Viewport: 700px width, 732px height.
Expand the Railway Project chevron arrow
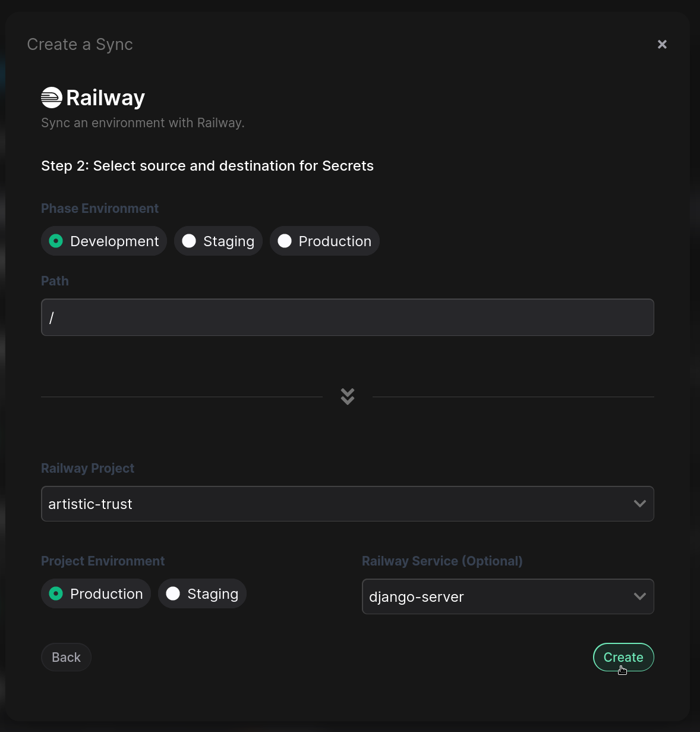pyautogui.click(x=640, y=504)
